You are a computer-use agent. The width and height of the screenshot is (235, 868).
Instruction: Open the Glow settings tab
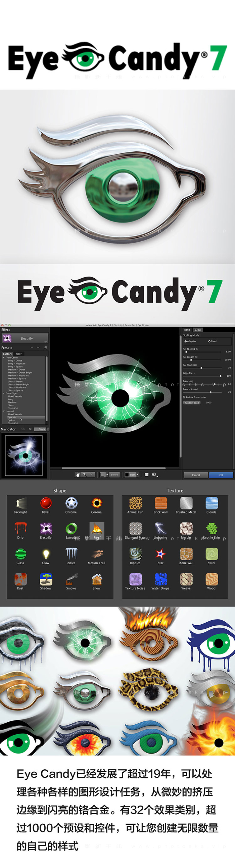pyautogui.click(x=198, y=330)
